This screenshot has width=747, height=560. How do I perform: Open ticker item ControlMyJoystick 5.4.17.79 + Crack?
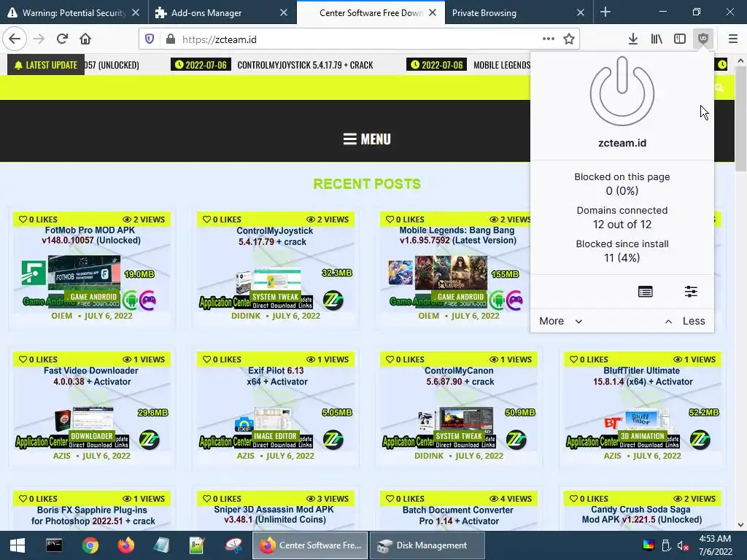(x=305, y=65)
